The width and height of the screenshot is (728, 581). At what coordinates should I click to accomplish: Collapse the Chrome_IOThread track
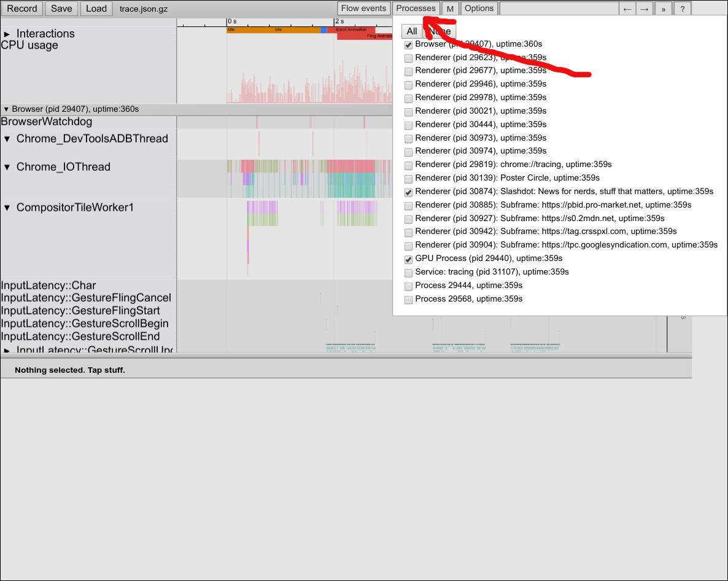tap(7, 168)
